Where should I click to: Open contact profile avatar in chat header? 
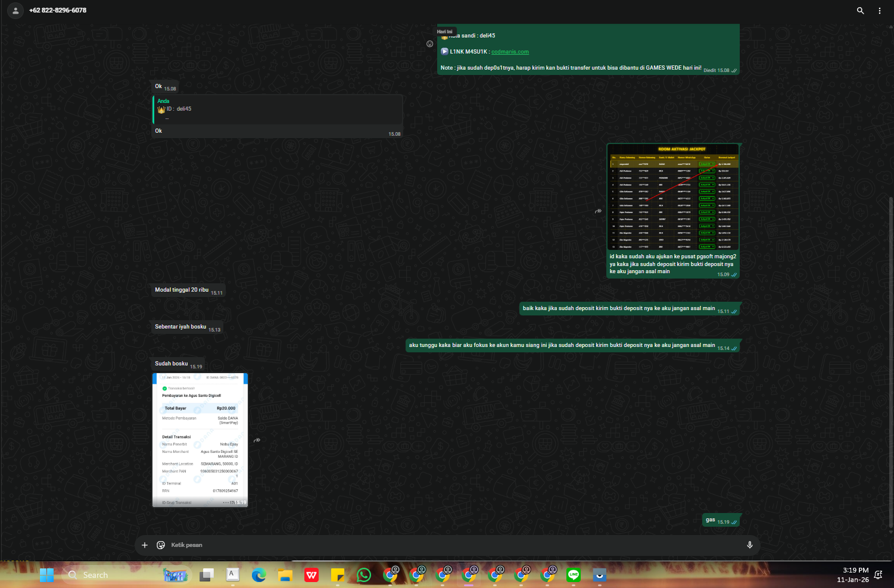[x=15, y=10]
